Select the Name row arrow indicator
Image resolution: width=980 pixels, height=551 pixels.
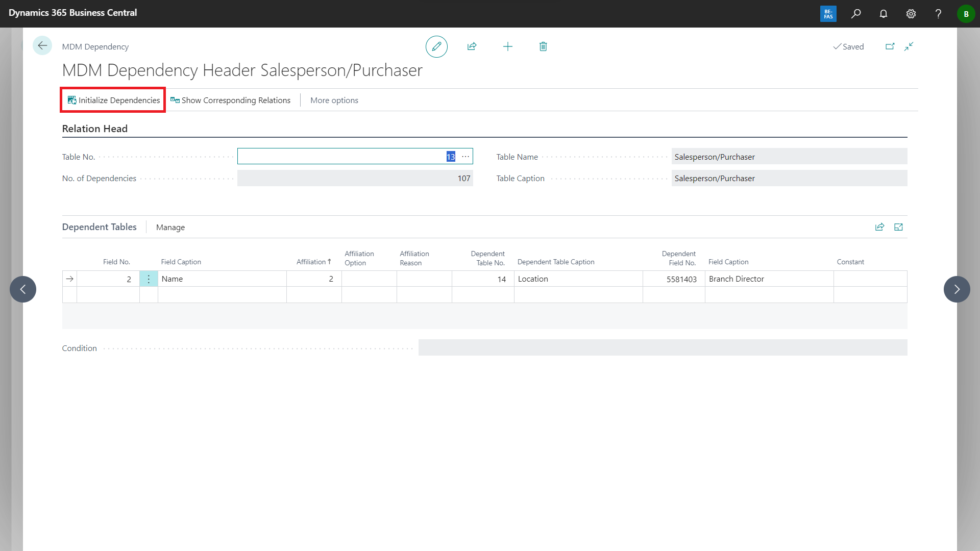(70, 279)
